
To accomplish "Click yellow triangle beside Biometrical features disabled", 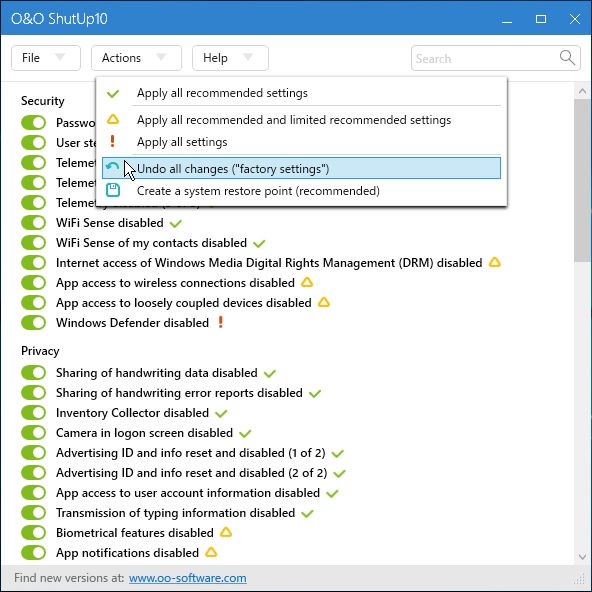I will point(226,532).
